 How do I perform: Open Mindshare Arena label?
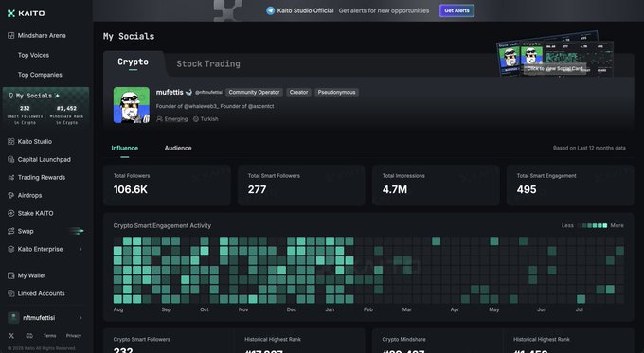coord(42,36)
